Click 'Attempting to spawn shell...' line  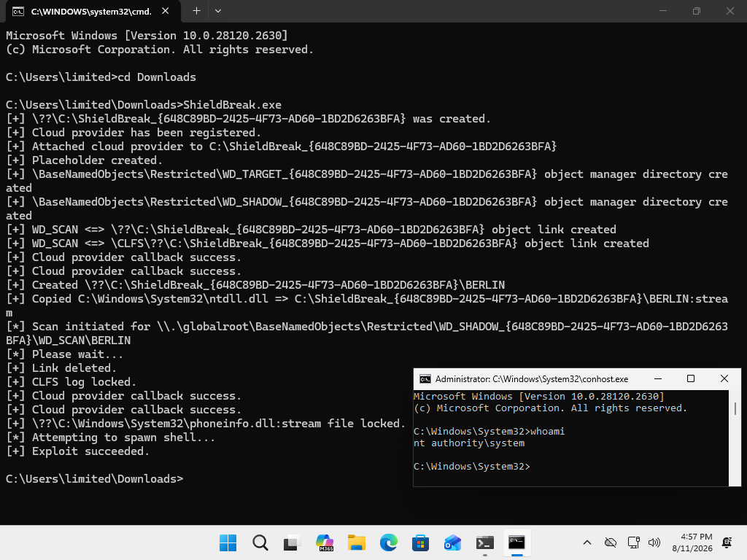111,437
